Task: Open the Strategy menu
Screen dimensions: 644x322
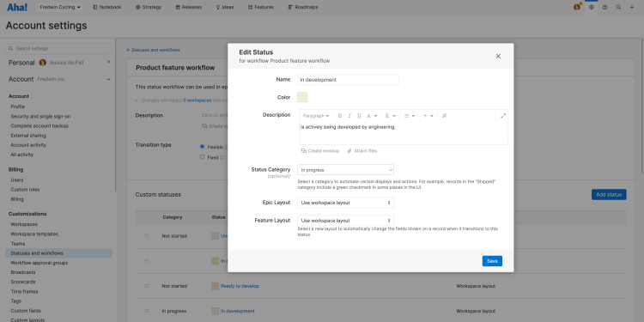Action: pyautogui.click(x=149, y=7)
